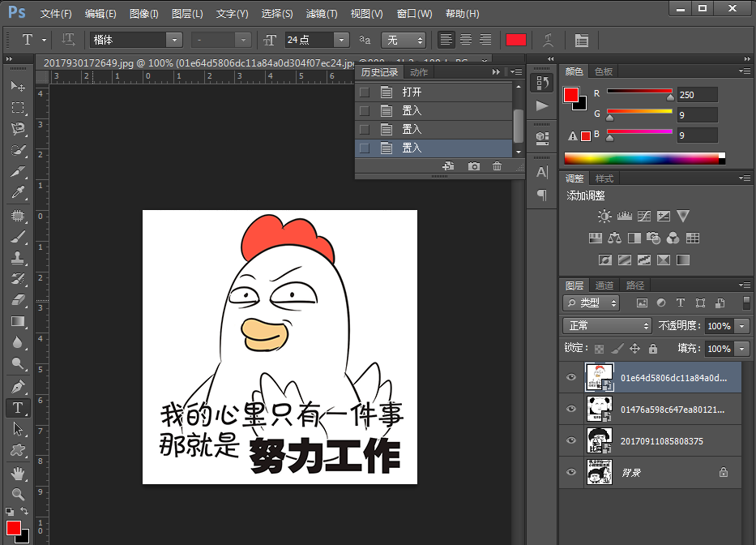The height and width of the screenshot is (545, 756).
Task: Open the anti-aliasing dropdown showing 无
Action: click(404, 39)
